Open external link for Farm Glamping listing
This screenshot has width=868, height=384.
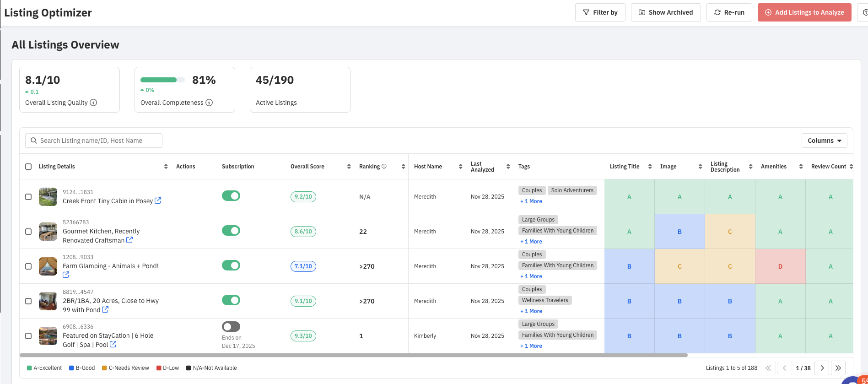pyautogui.click(x=66, y=275)
